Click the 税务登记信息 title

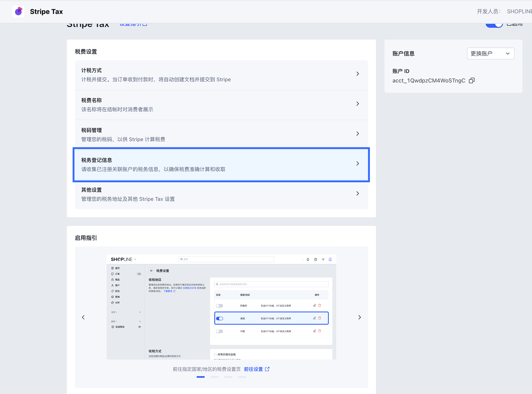pos(97,160)
